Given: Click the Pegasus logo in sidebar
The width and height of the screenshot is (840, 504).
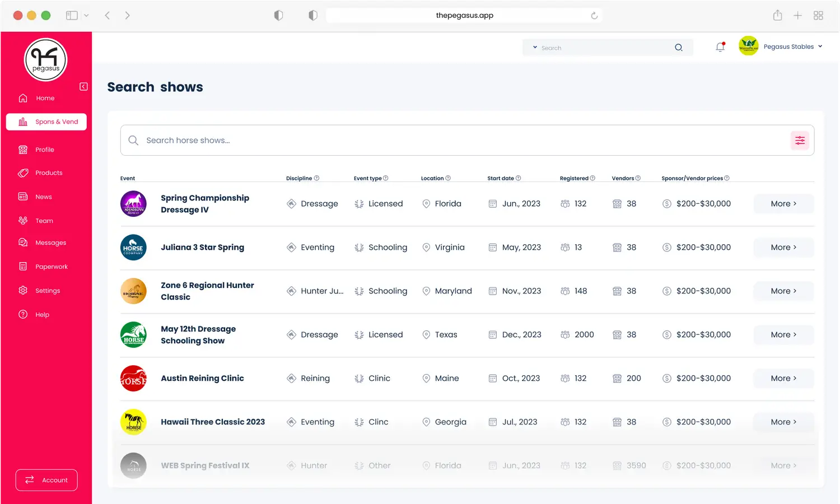Looking at the screenshot, I should 46,60.
